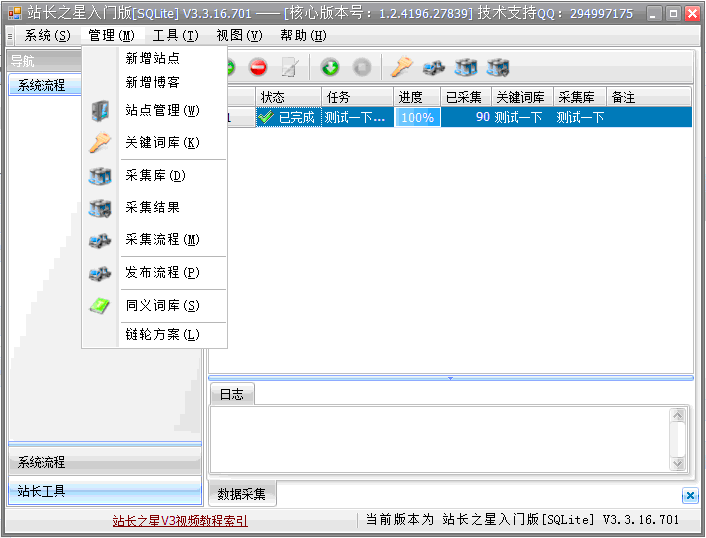Viewport: 706px width, 538px height.
Task: Open 站长之星V3视频教程索引 link
Action: tap(180, 521)
